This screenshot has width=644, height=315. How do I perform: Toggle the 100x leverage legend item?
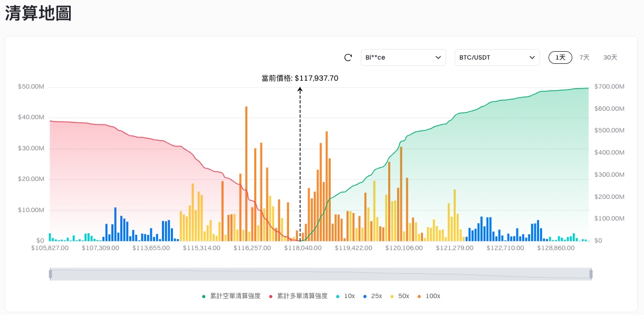coord(432,296)
